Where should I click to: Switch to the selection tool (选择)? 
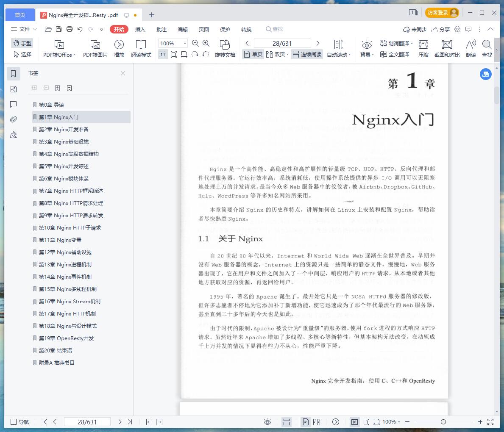[22, 54]
